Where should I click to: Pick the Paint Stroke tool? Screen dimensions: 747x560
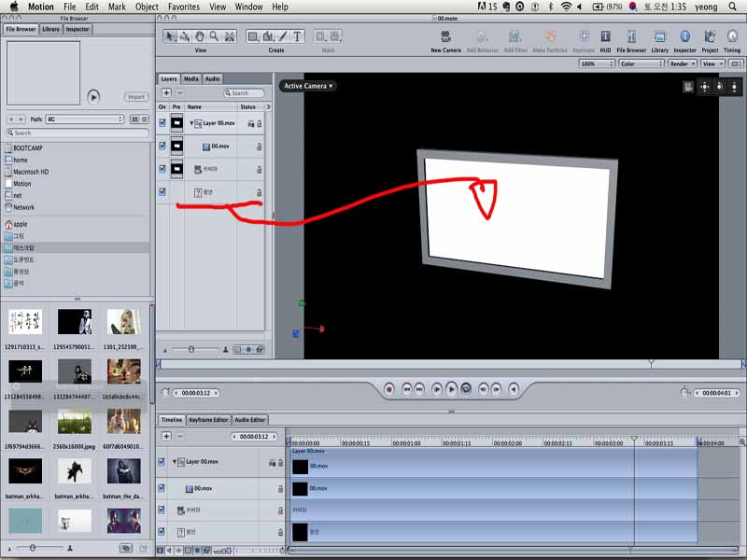(283, 36)
